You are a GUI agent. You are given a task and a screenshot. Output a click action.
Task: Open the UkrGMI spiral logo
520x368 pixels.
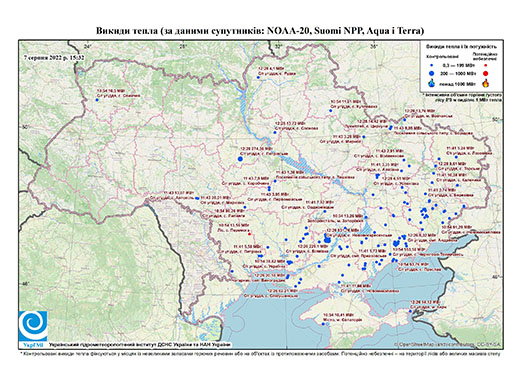click(33, 326)
